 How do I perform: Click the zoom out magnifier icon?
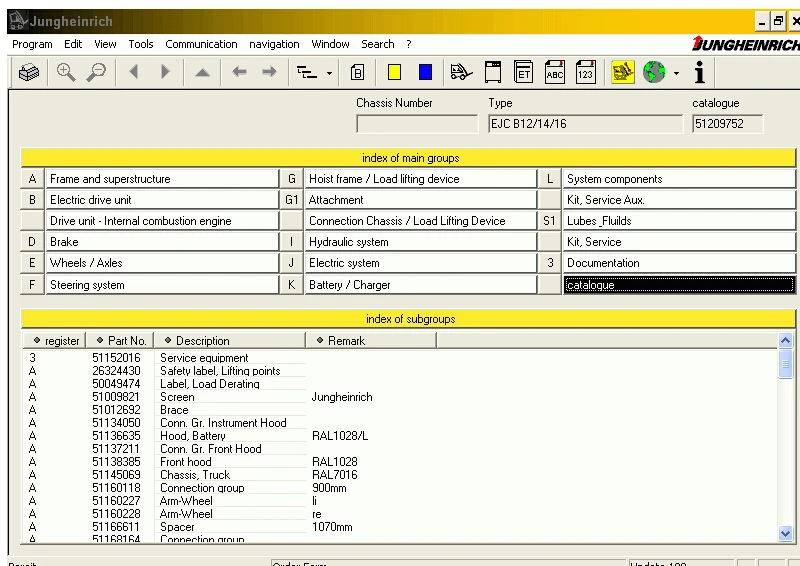96,72
